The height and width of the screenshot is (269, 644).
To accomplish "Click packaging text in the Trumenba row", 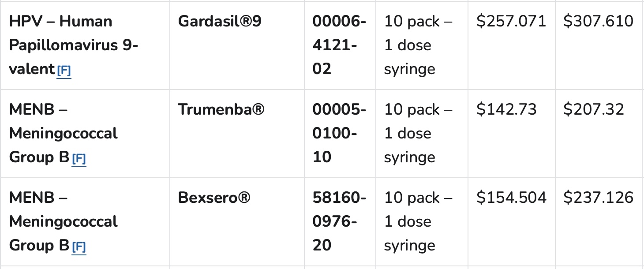I will 418,133.
